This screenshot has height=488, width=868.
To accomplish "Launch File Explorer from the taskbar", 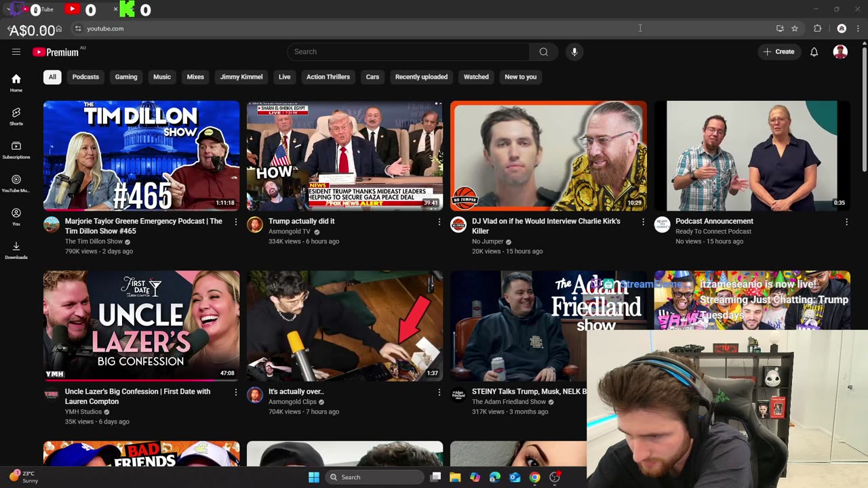I will coord(455,477).
